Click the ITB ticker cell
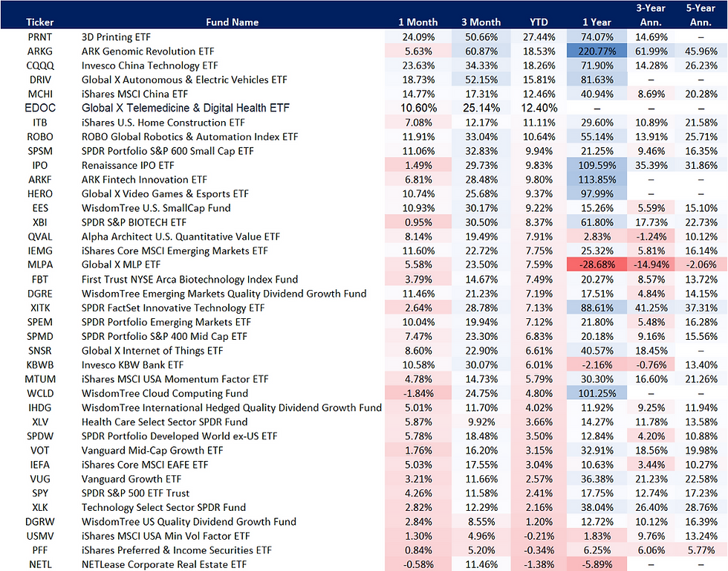The height and width of the screenshot is (571, 728). 40,123
